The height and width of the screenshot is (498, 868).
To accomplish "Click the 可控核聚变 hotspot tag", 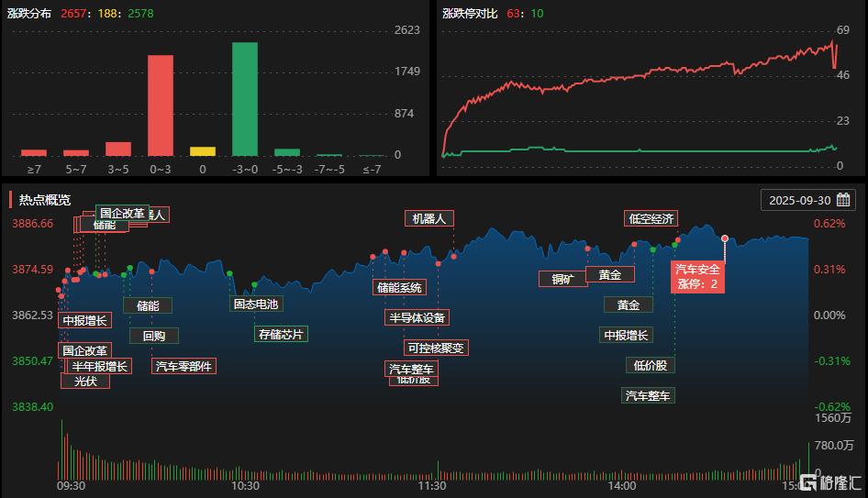I will [437, 348].
